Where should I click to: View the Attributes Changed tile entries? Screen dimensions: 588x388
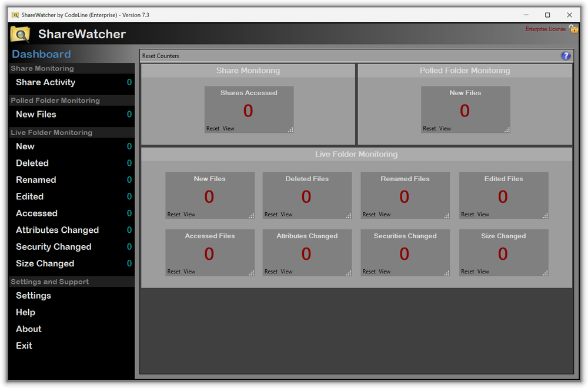[x=286, y=272]
